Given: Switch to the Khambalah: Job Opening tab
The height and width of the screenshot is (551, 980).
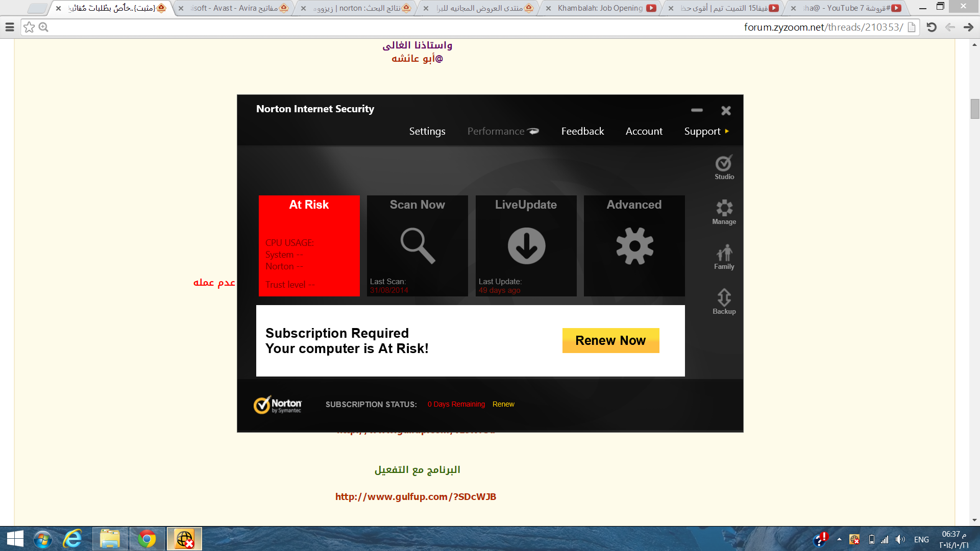Looking at the screenshot, I should (600, 8).
